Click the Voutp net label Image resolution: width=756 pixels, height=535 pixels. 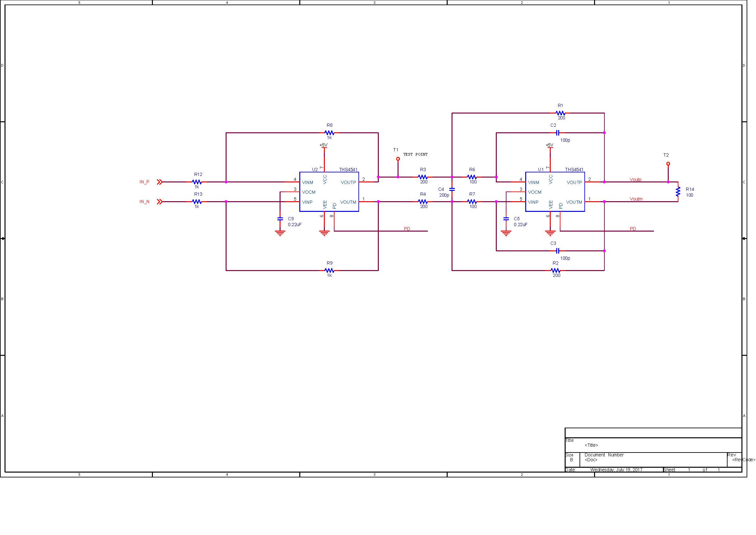(635, 180)
